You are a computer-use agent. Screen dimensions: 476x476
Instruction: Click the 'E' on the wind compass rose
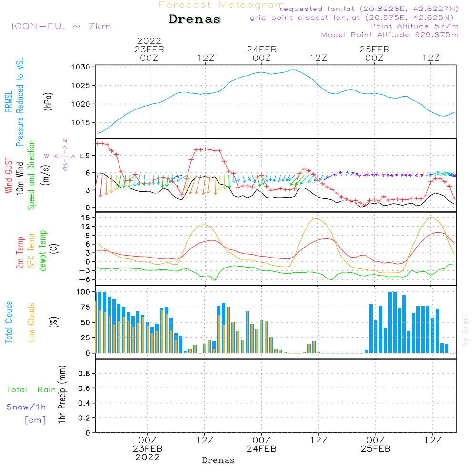(82, 156)
